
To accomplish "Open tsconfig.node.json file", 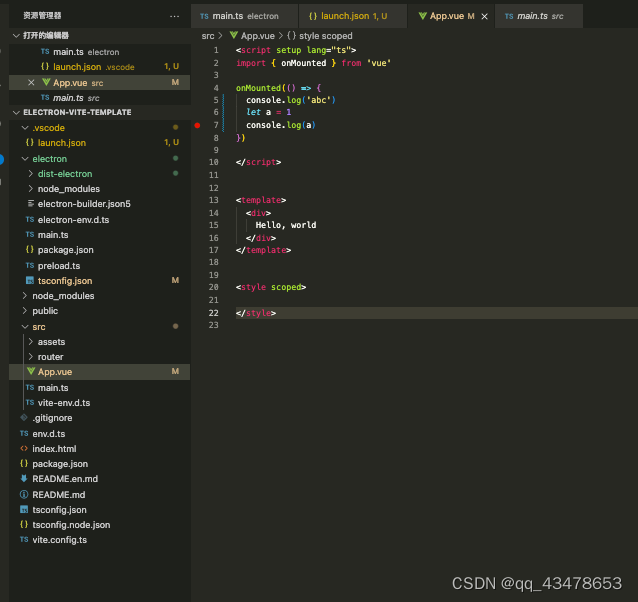I will coord(99,525).
